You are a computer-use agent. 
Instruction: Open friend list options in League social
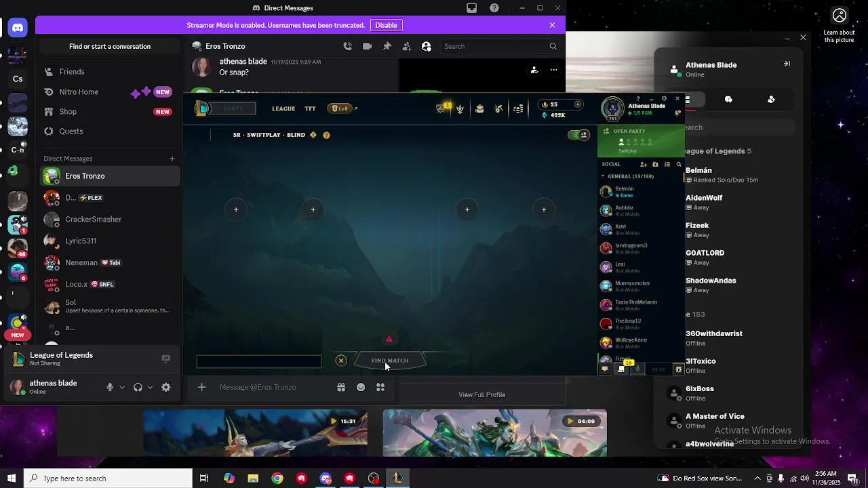click(x=667, y=164)
